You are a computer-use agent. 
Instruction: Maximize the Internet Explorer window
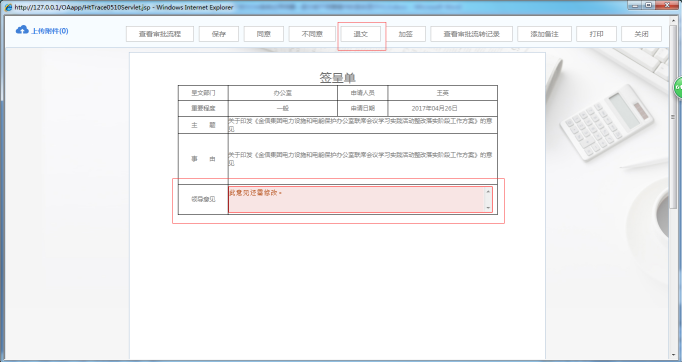tap(648, 5)
